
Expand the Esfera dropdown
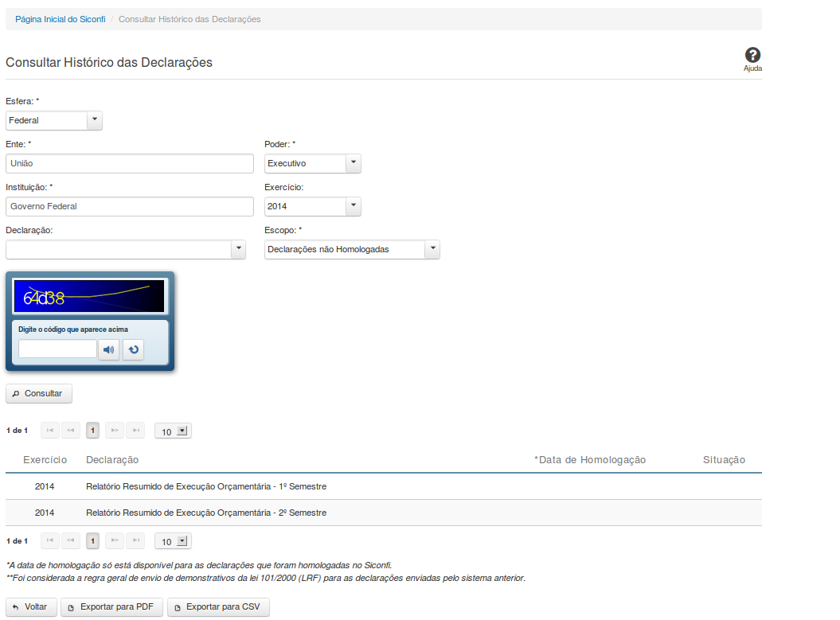95,120
